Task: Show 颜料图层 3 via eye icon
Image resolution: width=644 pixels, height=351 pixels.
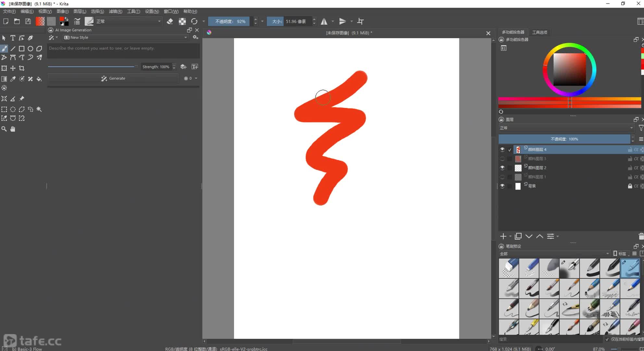Action: point(502,159)
